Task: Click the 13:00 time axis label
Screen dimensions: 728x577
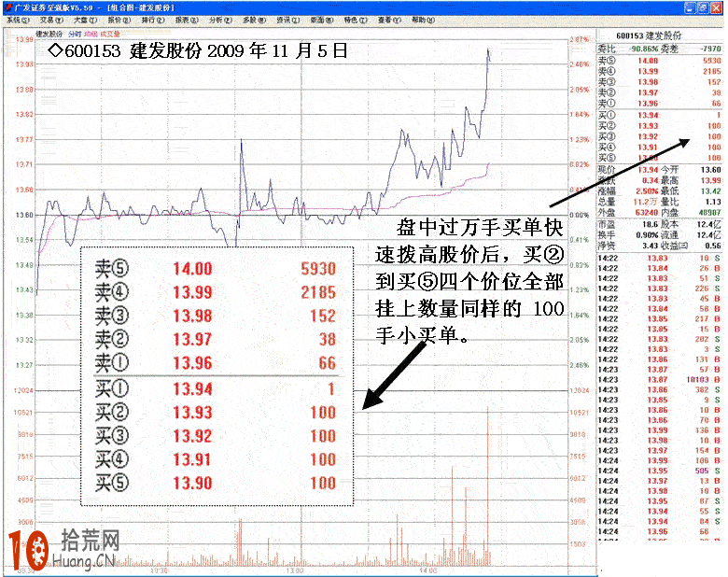Action: 294,570
